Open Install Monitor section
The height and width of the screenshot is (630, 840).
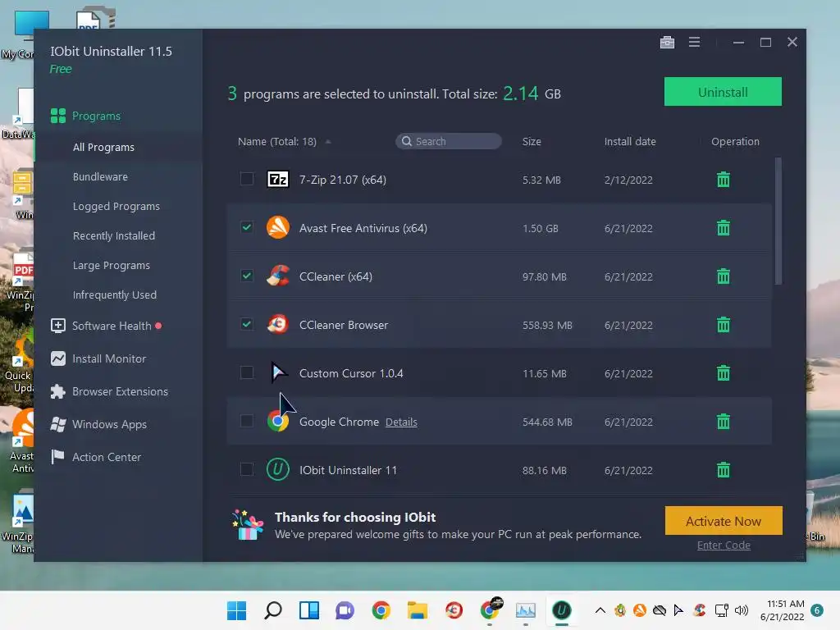[98, 358]
